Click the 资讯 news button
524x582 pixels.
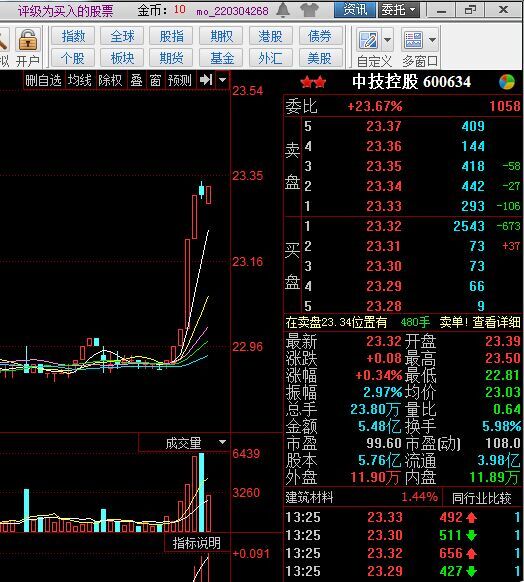click(355, 10)
